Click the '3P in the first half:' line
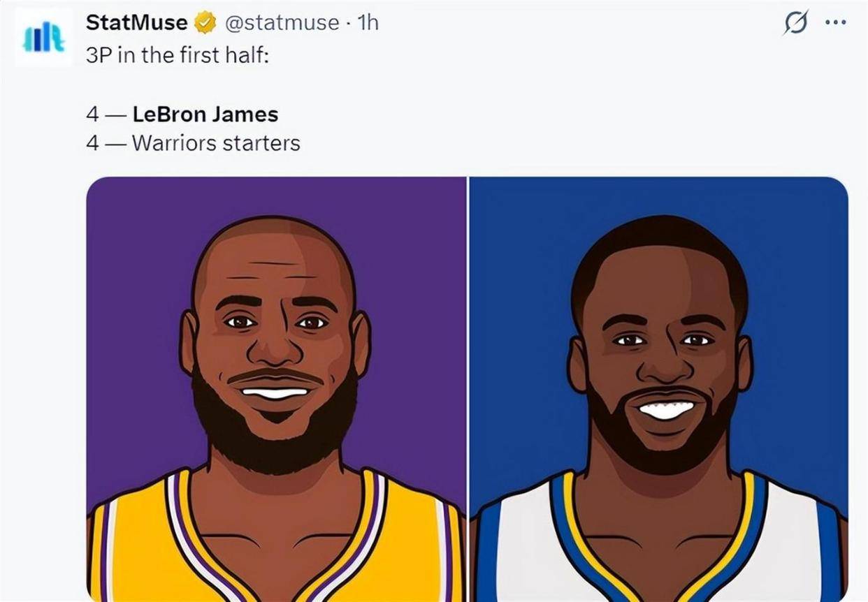The image size is (868, 602). pyautogui.click(x=178, y=56)
